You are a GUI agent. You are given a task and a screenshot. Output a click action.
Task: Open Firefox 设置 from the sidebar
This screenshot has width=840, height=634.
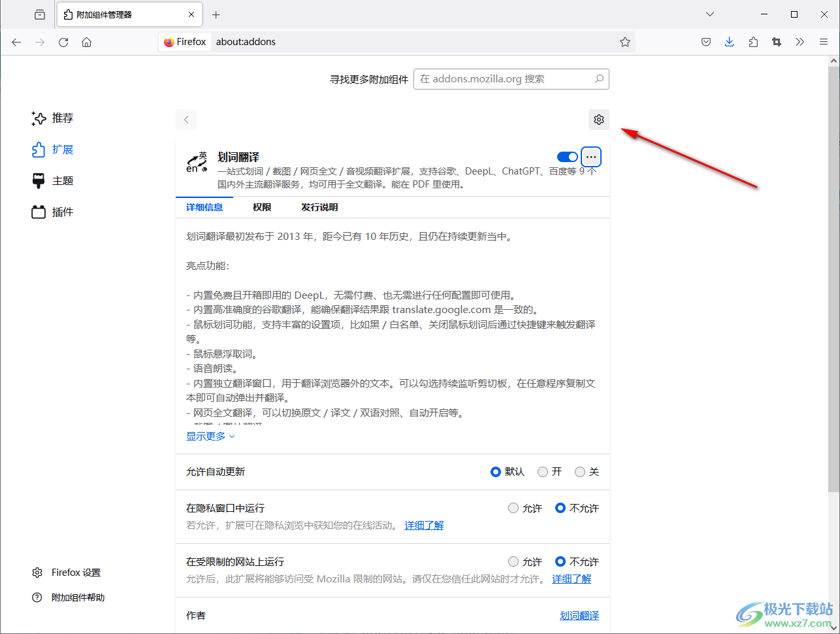point(75,572)
